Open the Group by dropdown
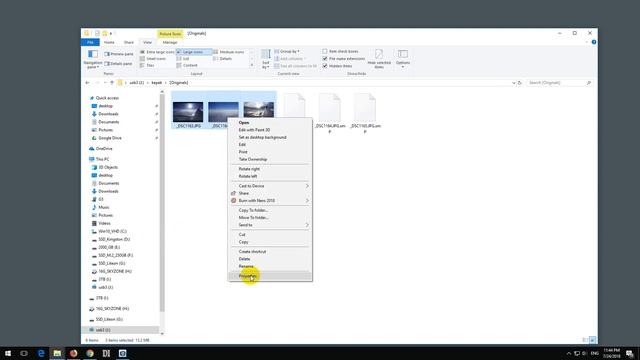The width and height of the screenshot is (640, 360). pos(287,51)
